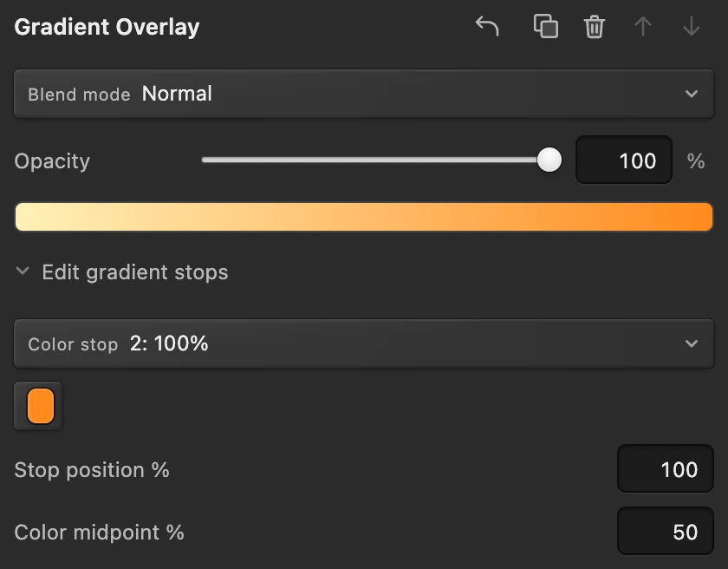This screenshot has width=728, height=569.
Task: Click the Opacity value field
Action: click(x=624, y=160)
